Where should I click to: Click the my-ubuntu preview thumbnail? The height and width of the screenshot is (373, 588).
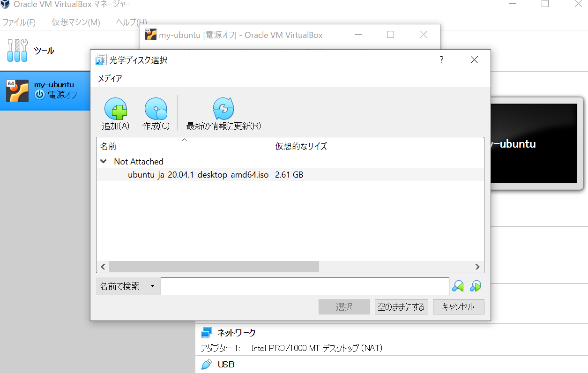tap(534, 143)
